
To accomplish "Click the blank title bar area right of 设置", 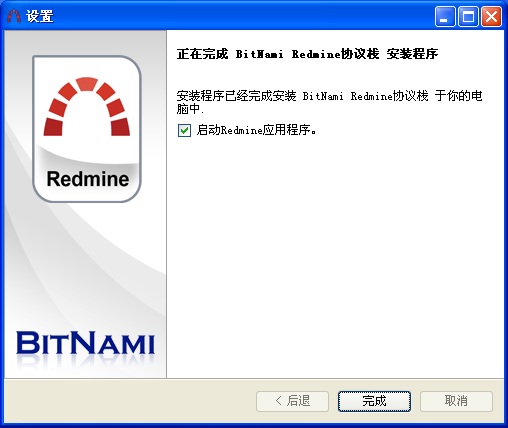I will click(243, 16).
